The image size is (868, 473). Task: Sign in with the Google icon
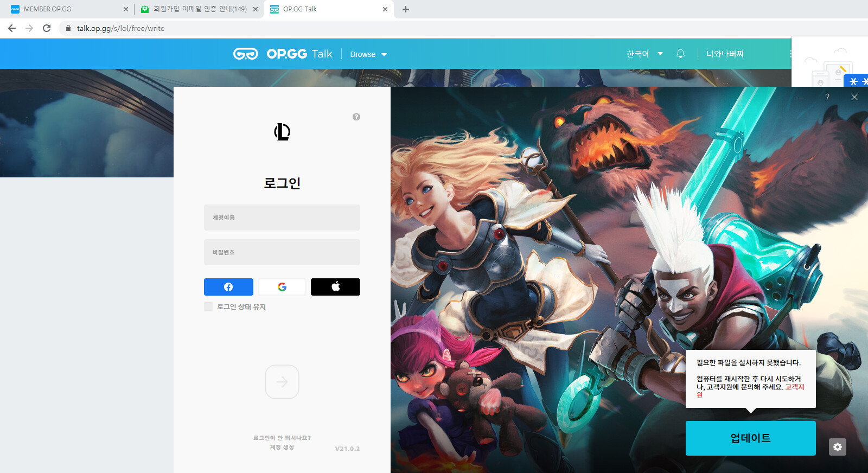[x=282, y=287]
